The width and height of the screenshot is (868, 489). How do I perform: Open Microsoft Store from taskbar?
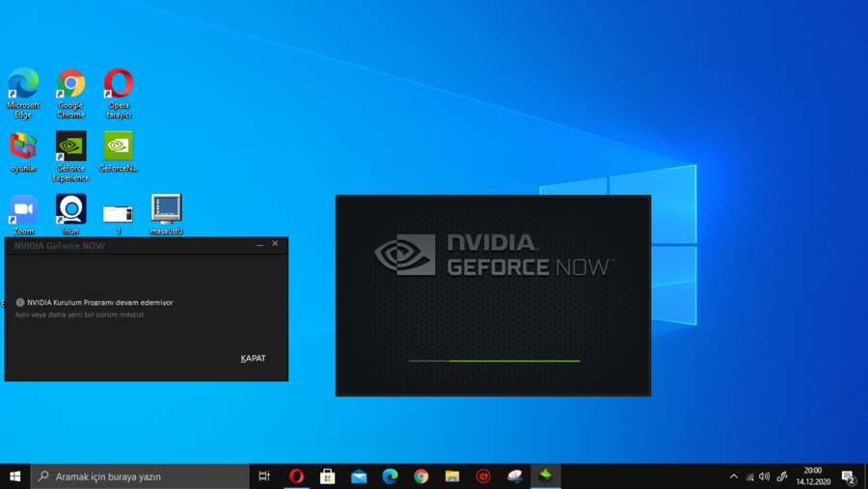[327, 476]
